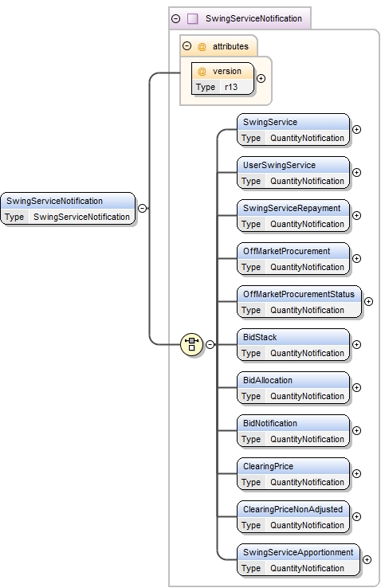This screenshot has width=381, height=588.
Task: Click the r13 type value of version
Action: (x=231, y=87)
